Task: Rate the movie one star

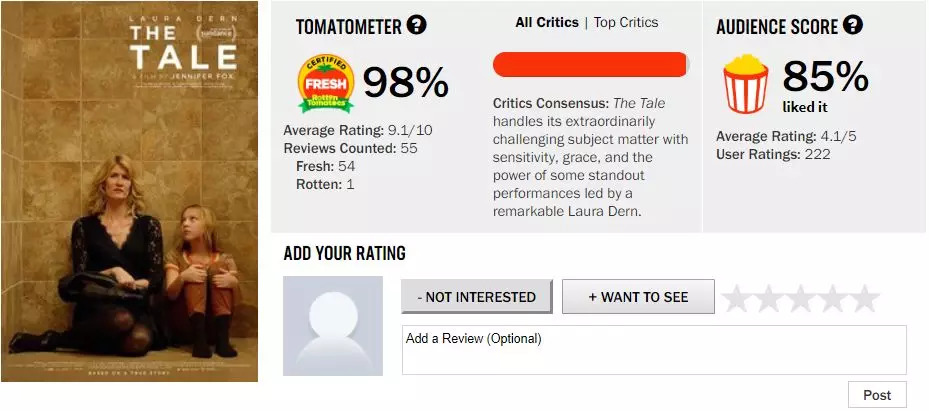Action: point(737,298)
